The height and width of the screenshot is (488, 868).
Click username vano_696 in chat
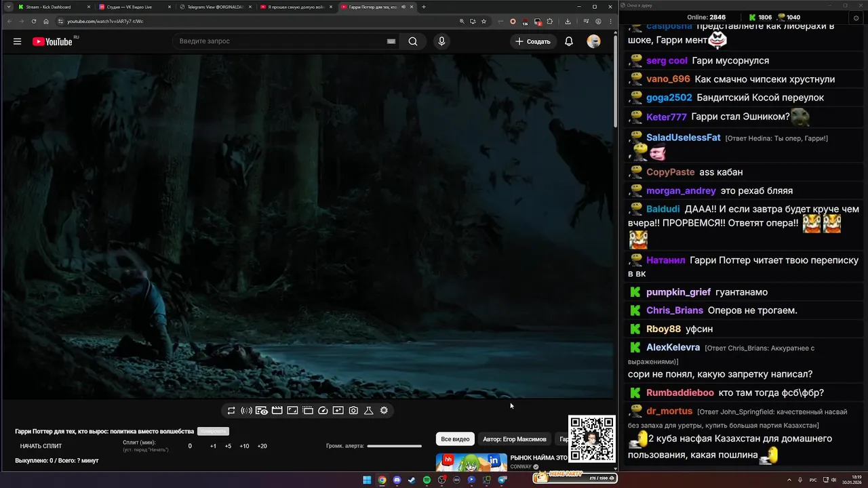pyautogui.click(x=668, y=79)
